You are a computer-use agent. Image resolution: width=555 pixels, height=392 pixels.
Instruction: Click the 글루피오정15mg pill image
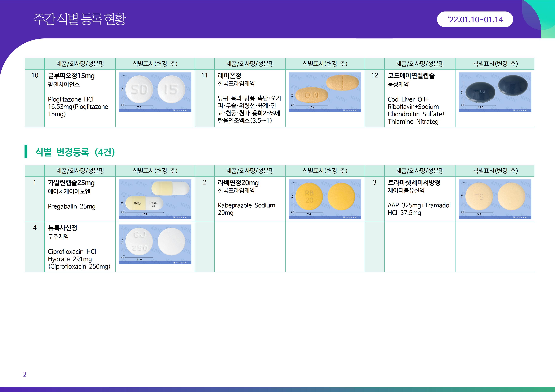(x=155, y=92)
